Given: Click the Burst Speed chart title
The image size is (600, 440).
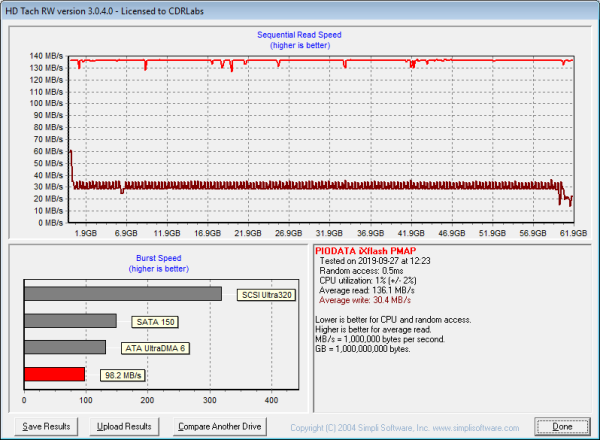Looking at the screenshot, I should click(159, 258).
